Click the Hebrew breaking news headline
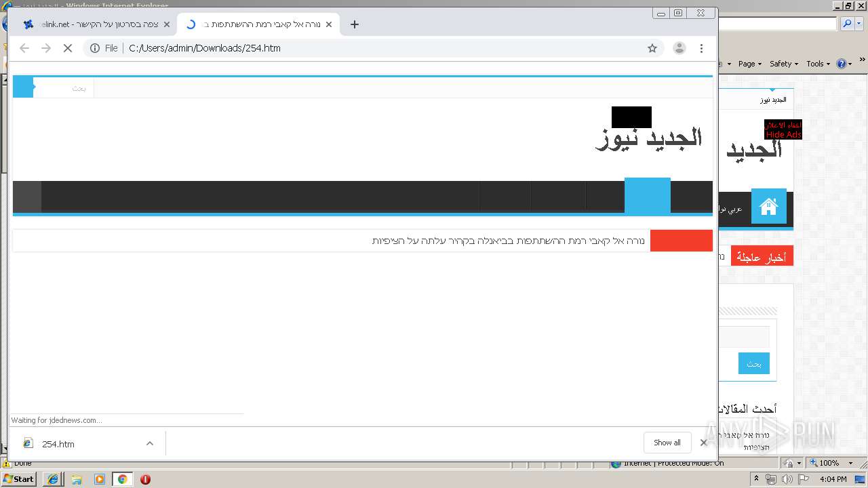This screenshot has height=488, width=868. [509, 241]
